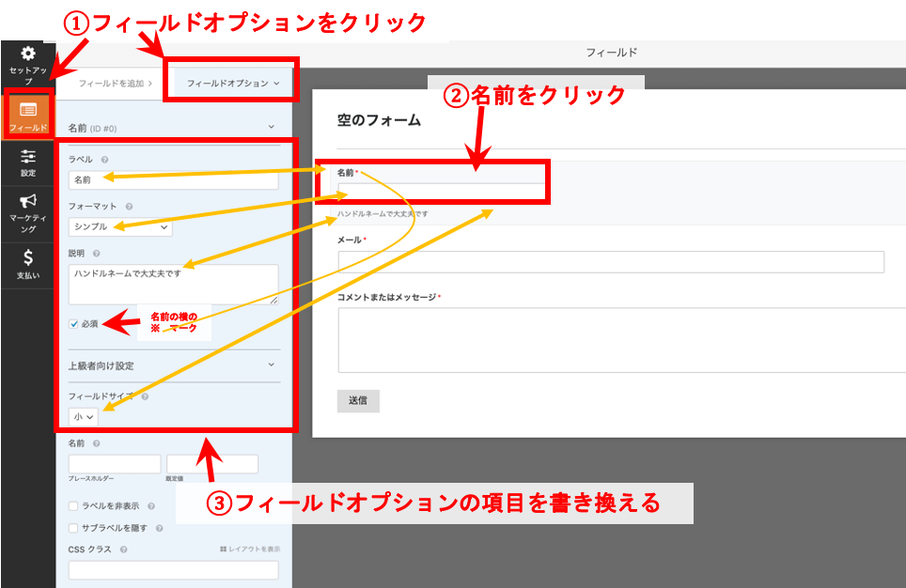Click the ラベル text input

tap(173, 180)
